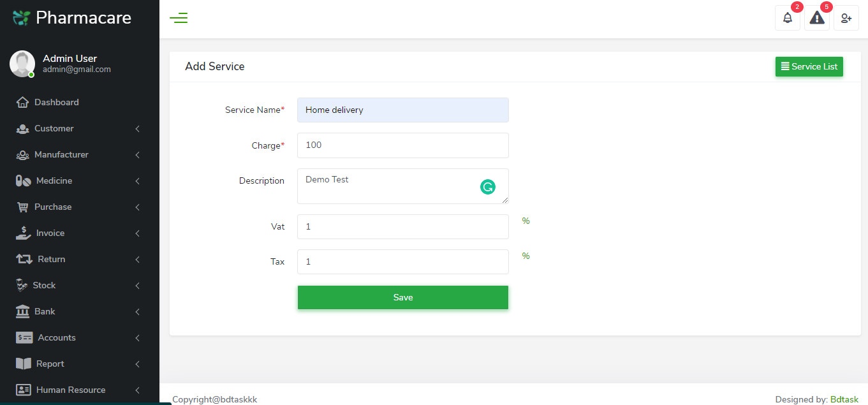Click the notification bell icon
Viewport: 868px width, 405px height.
pos(787,18)
